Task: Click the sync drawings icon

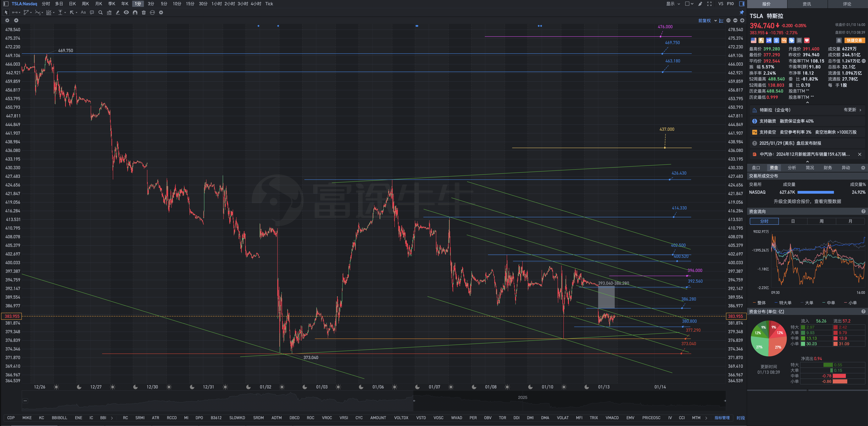Action: [152, 12]
